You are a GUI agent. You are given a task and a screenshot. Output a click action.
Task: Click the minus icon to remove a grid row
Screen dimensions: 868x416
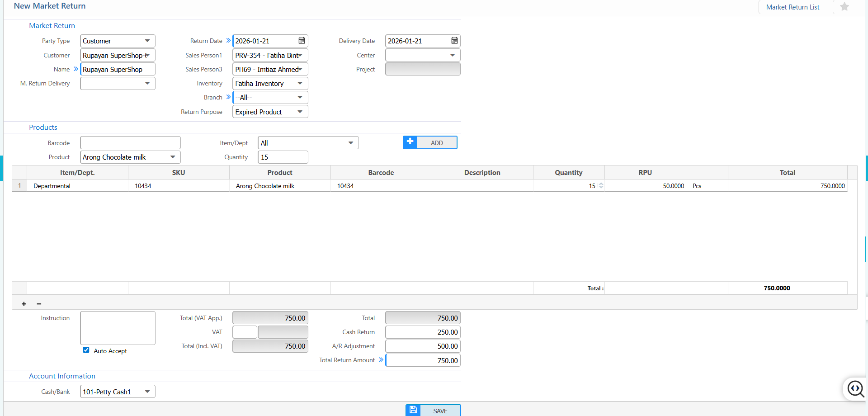(x=39, y=304)
